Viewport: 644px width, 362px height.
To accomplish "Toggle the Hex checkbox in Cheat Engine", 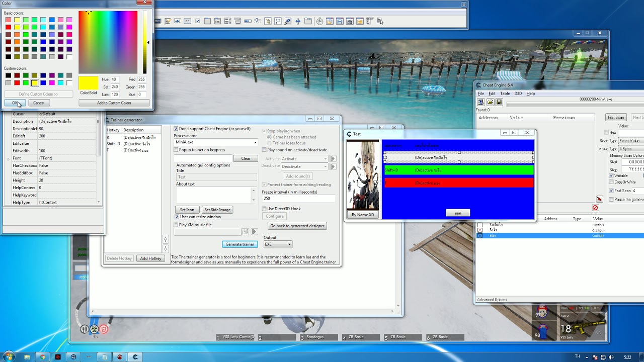I will 606,132.
